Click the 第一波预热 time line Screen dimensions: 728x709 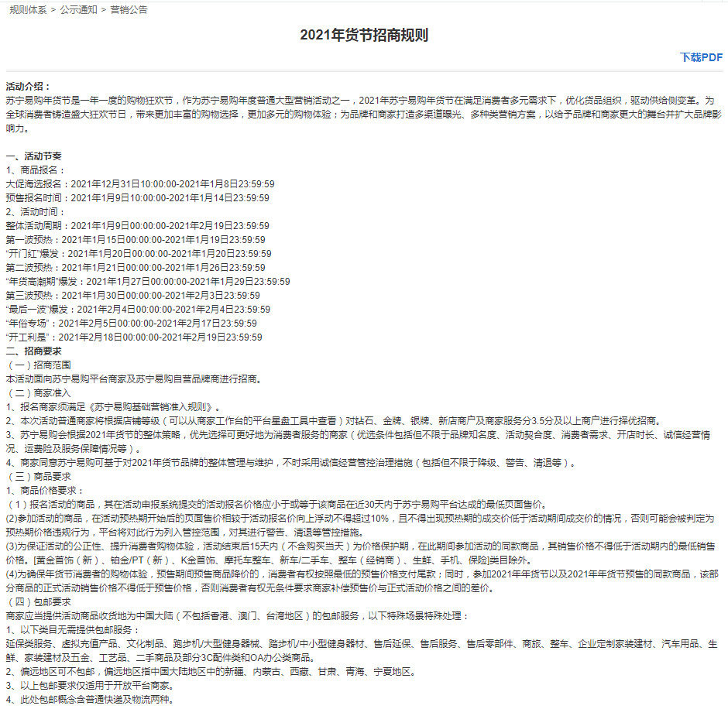pos(136,239)
